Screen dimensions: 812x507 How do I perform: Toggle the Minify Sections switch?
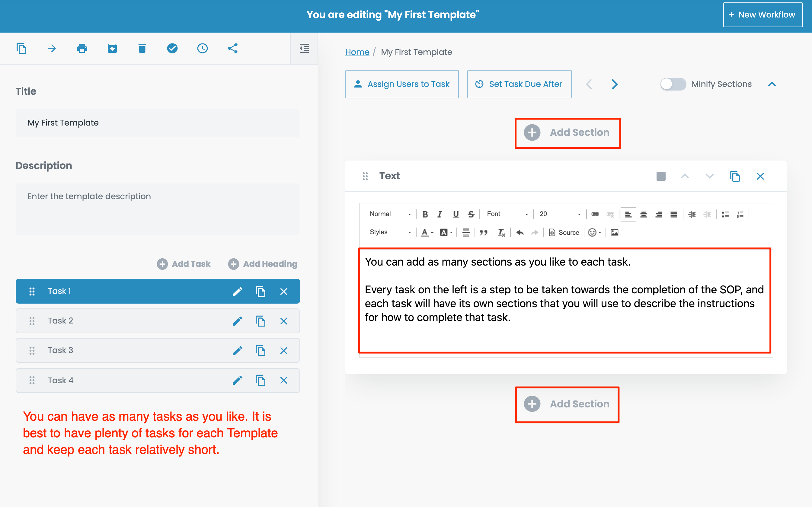coord(672,84)
